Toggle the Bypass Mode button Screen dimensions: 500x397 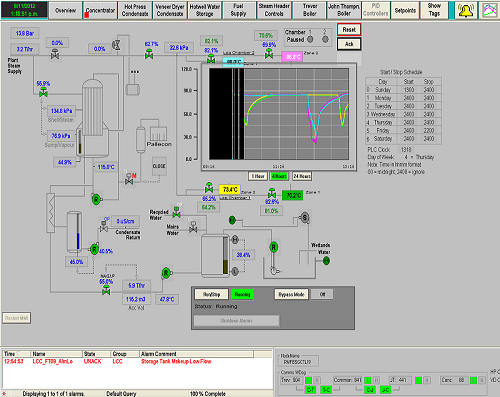291,294
